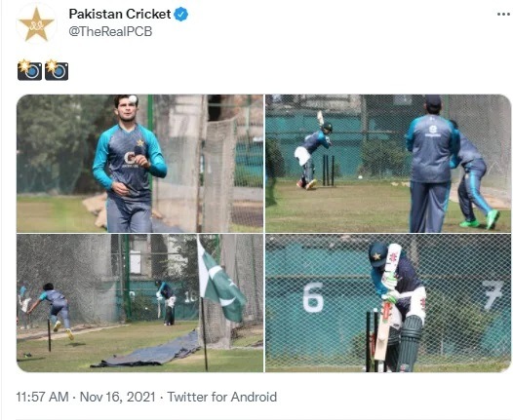This screenshot has height=420, width=513.
Task: Open the @TheRealPCB handle link
Action: point(110,32)
